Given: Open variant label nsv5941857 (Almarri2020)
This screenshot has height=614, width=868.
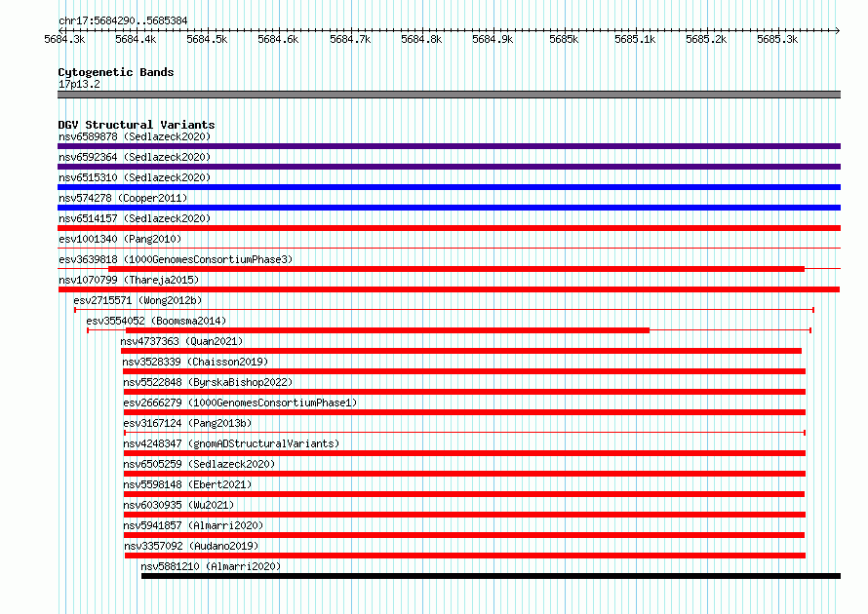Looking at the screenshot, I should pyautogui.click(x=193, y=525).
